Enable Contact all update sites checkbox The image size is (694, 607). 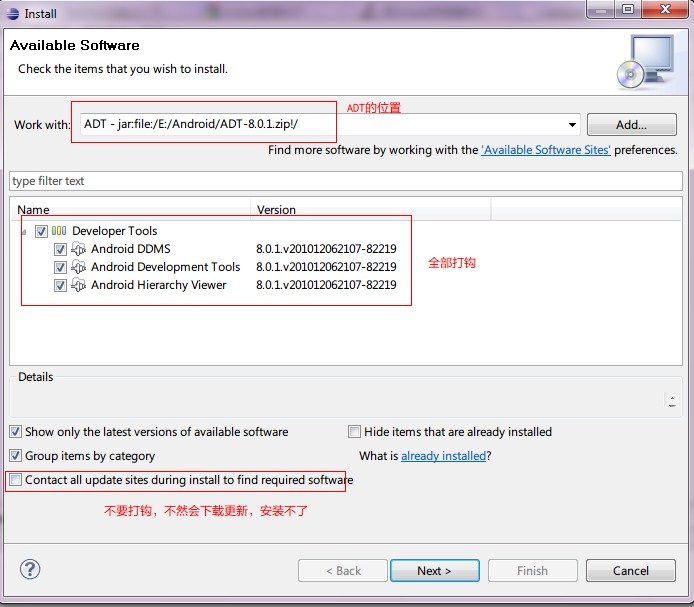[x=15, y=479]
